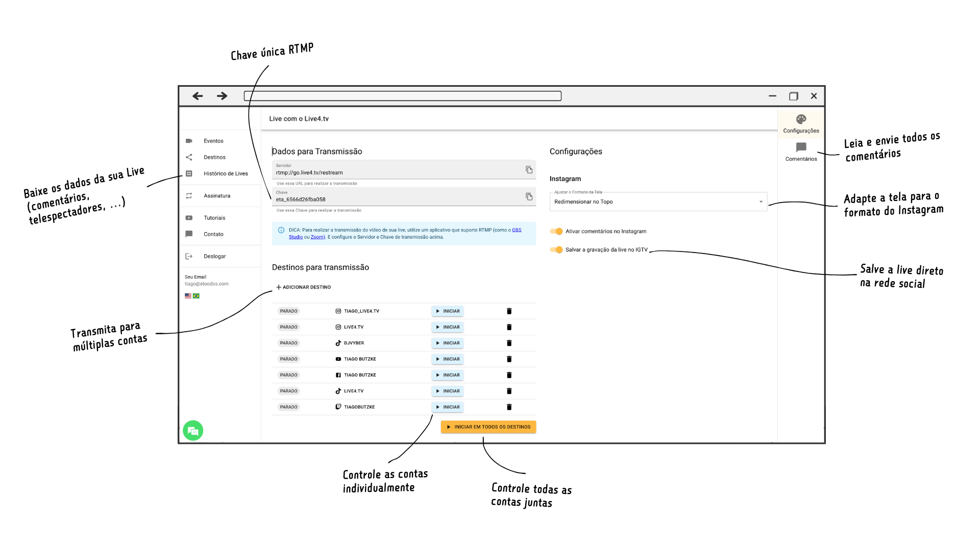Image resolution: width=980 pixels, height=551 pixels.
Task: Click the Deslogar exit icon
Action: (x=189, y=256)
